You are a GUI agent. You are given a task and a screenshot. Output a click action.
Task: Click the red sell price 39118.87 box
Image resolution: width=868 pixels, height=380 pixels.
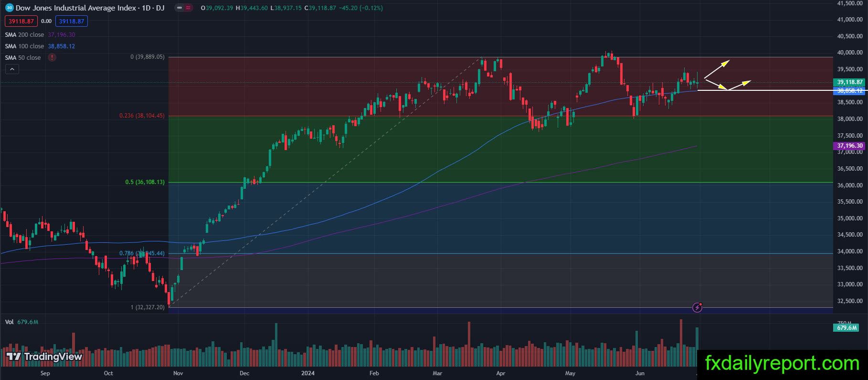pyautogui.click(x=21, y=21)
